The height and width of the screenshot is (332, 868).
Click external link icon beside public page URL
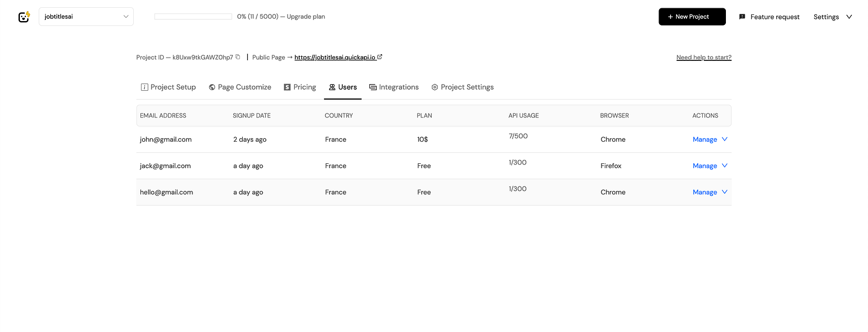pos(380,57)
